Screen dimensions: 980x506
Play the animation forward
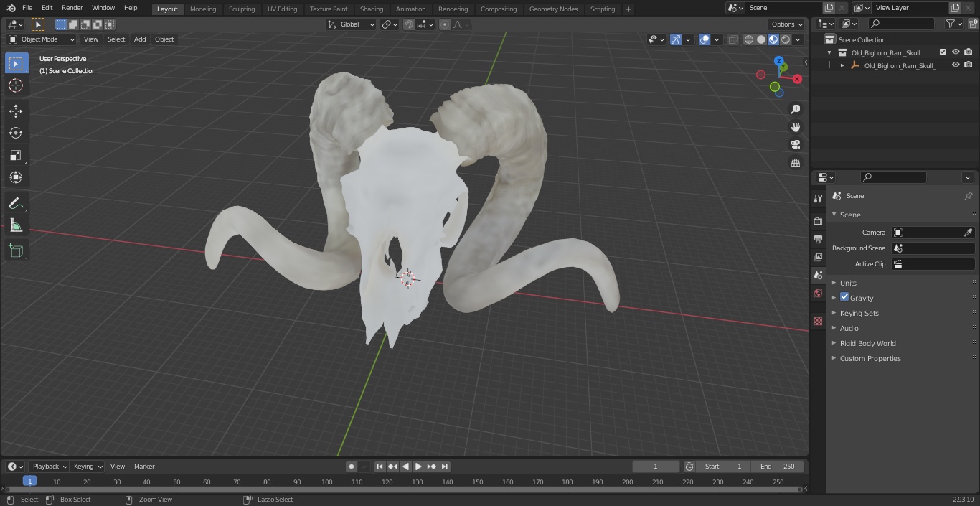click(418, 467)
